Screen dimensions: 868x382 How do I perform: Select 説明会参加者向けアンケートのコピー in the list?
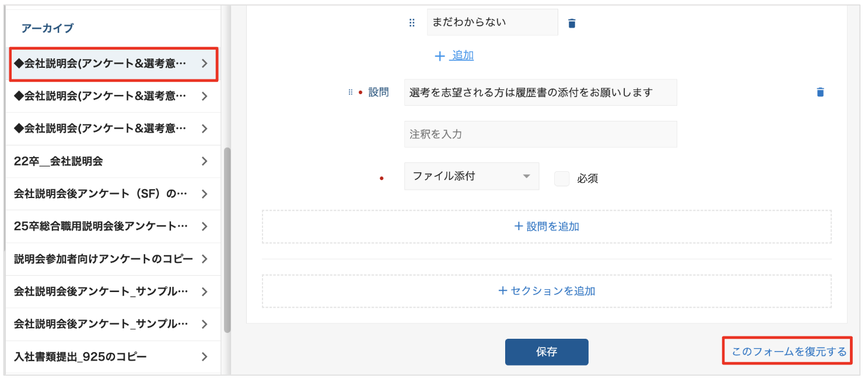click(x=103, y=259)
